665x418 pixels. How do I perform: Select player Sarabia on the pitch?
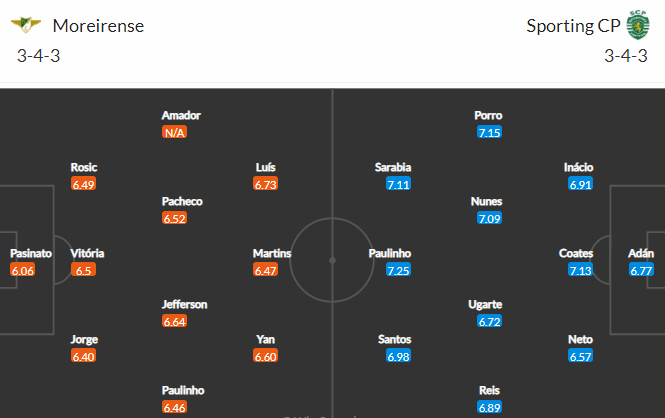pos(393,167)
